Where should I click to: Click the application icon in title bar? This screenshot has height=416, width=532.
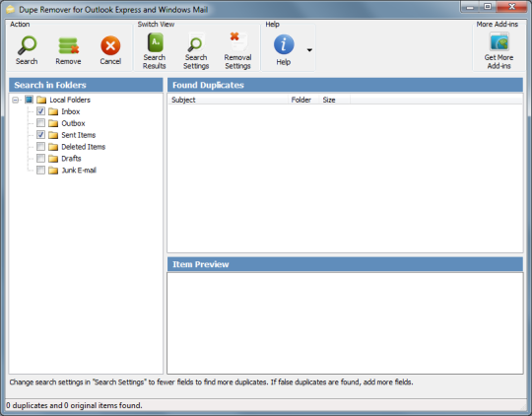click(11, 10)
